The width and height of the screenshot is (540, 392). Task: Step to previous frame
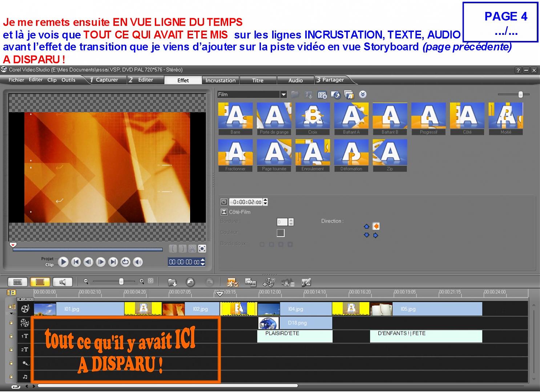pos(88,262)
